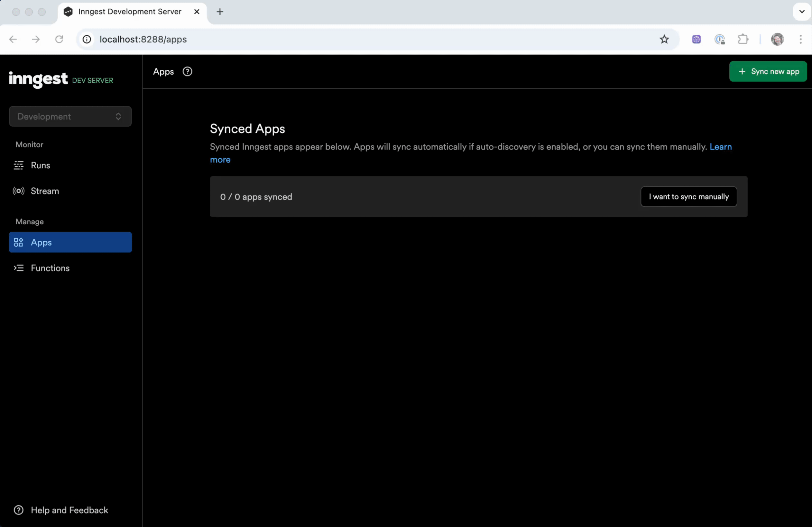
Task: Click the site info icon in address bar
Action: click(87, 39)
